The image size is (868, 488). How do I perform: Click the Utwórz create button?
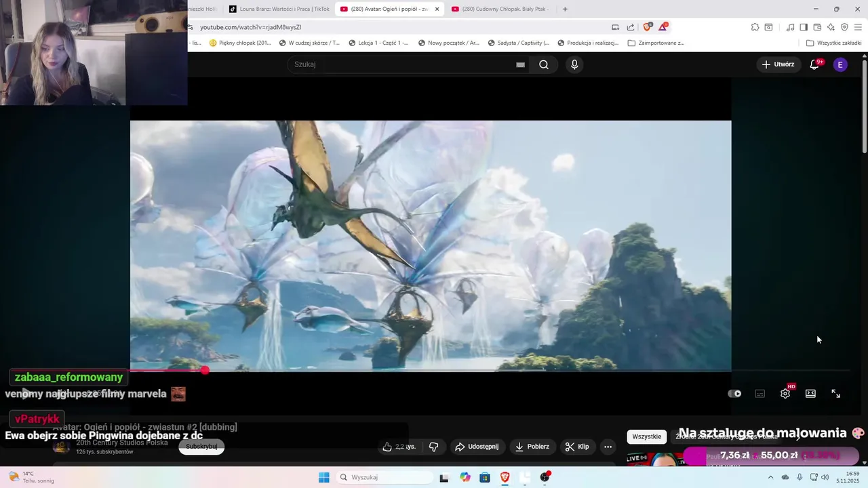pos(778,64)
